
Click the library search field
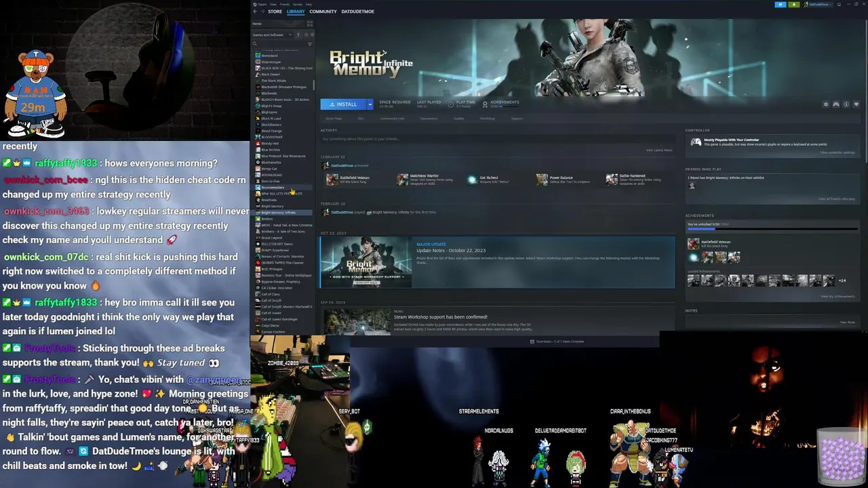pos(279,44)
